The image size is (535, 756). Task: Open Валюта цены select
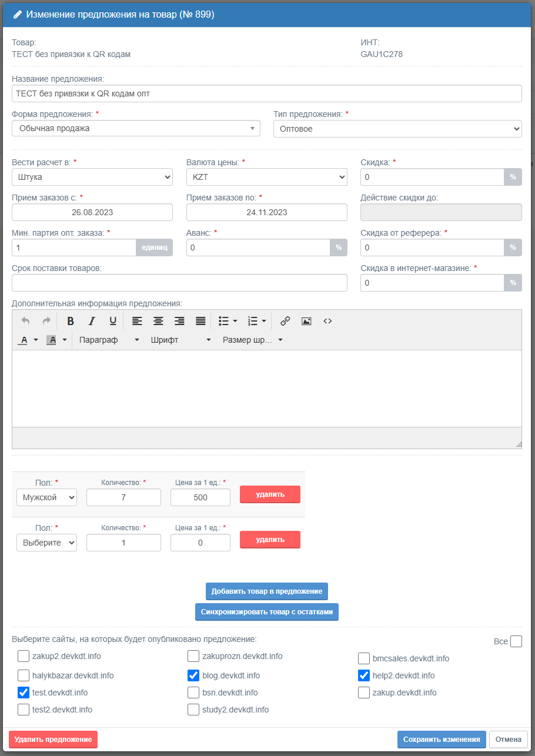(x=267, y=177)
